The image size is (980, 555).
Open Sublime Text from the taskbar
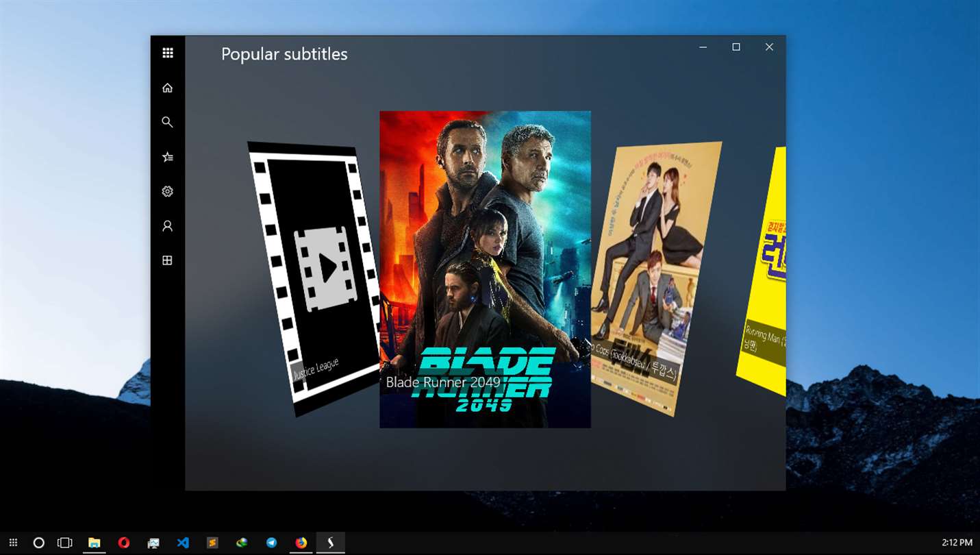point(212,543)
